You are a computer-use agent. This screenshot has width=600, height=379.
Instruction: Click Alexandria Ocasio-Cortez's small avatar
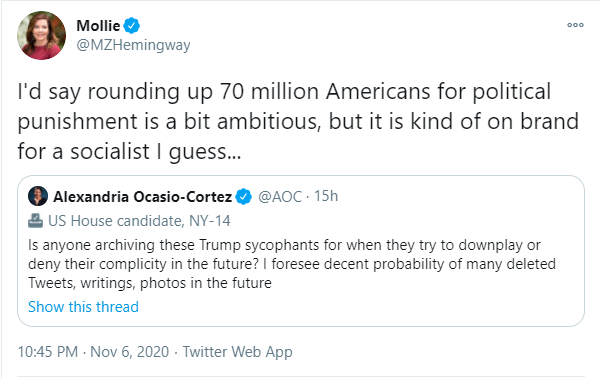tap(38, 196)
